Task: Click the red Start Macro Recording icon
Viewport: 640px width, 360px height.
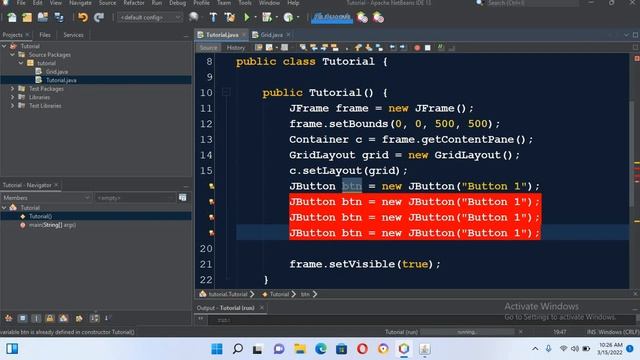Action: click(417, 48)
